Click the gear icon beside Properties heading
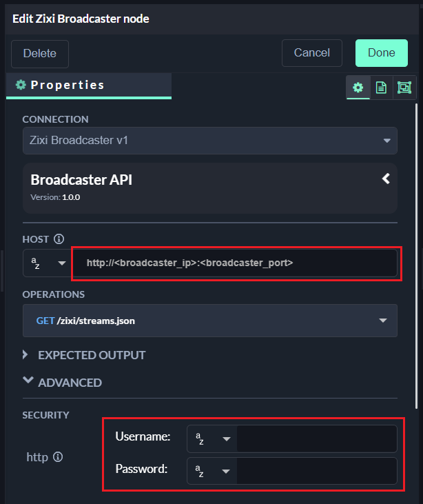This screenshot has height=504, width=423. 21,85
